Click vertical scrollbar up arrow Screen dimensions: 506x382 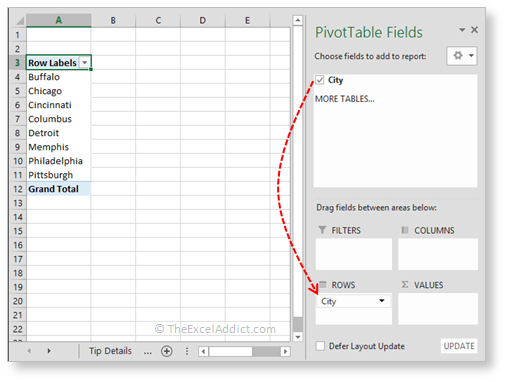[298, 20]
